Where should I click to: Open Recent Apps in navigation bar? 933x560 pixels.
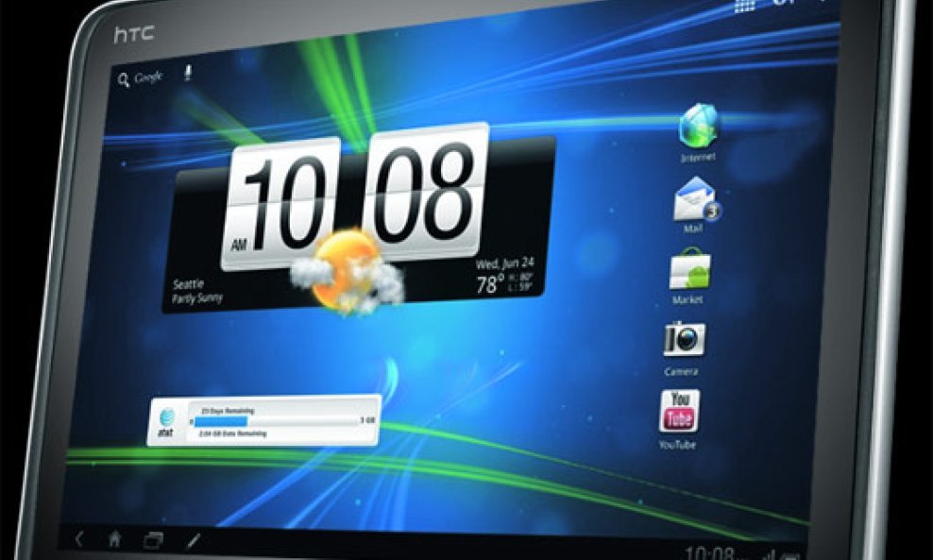153,540
